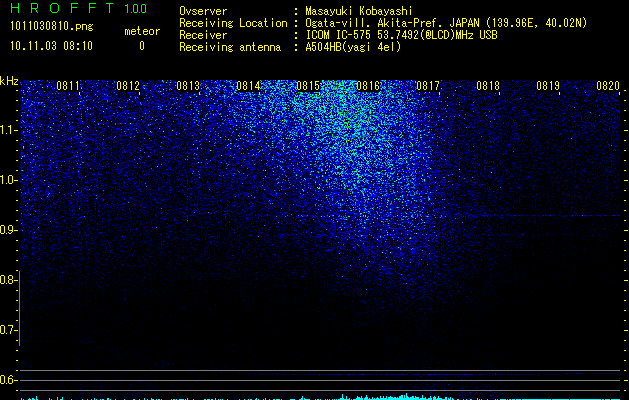Viewport: 629px width, 400px height.
Task: Click the HROFFT 1.0.0 title text
Action: tap(79, 8)
